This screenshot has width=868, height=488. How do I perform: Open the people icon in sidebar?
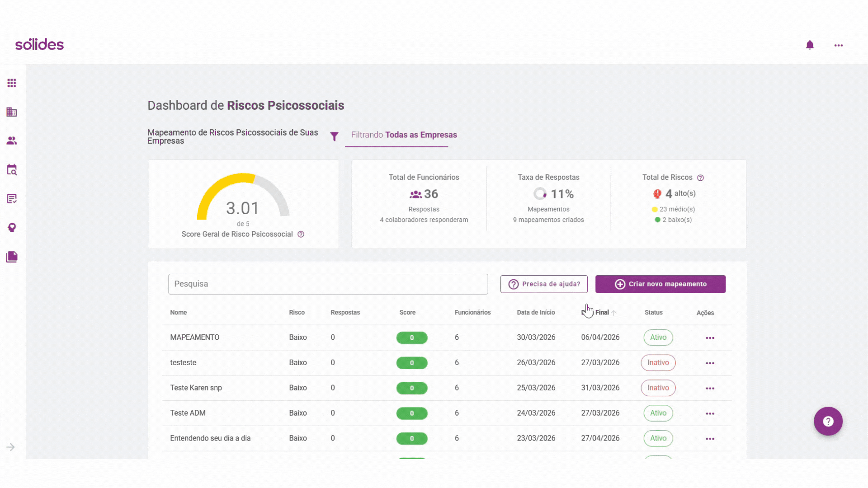tap(12, 141)
